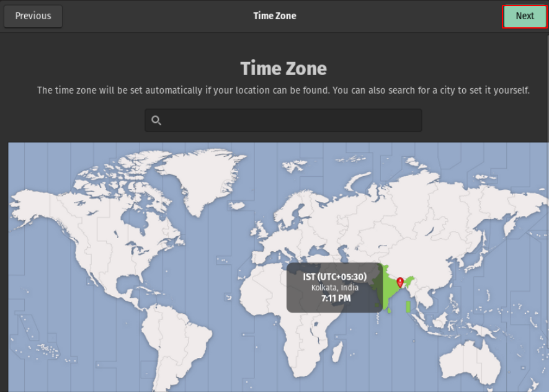Click the red location pin on the map
The image size is (549, 392).
click(400, 282)
